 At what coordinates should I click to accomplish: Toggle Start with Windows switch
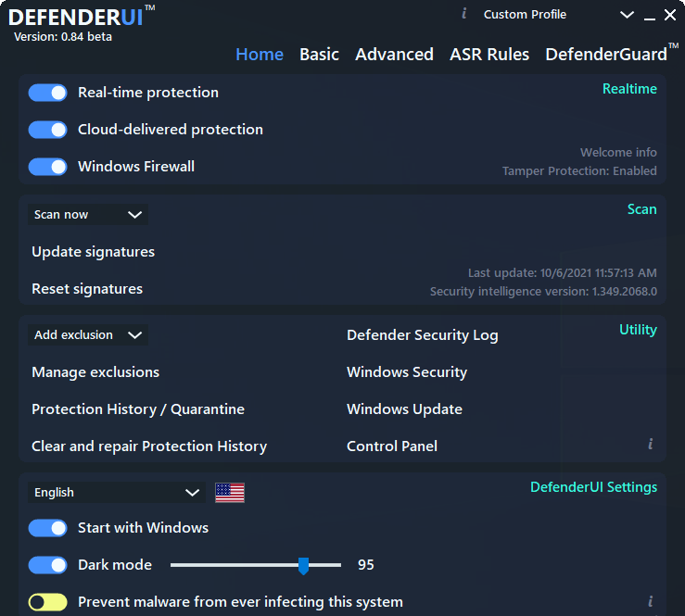(47, 528)
